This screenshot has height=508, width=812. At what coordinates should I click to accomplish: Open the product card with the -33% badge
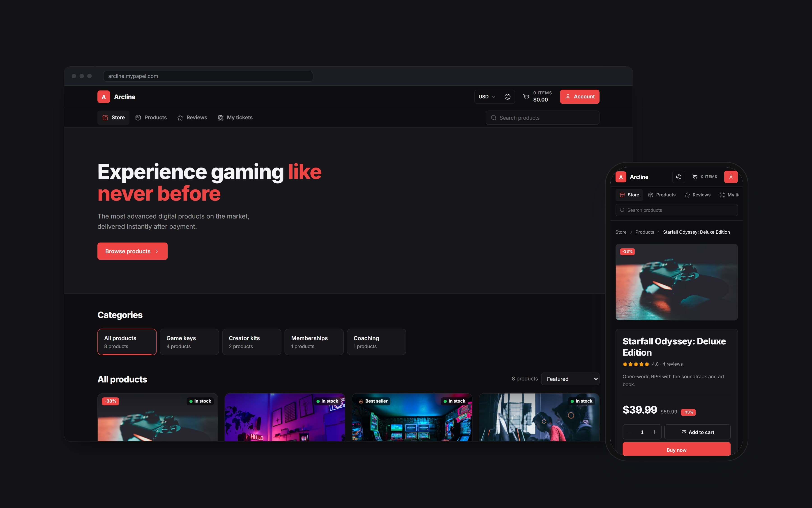tap(158, 418)
